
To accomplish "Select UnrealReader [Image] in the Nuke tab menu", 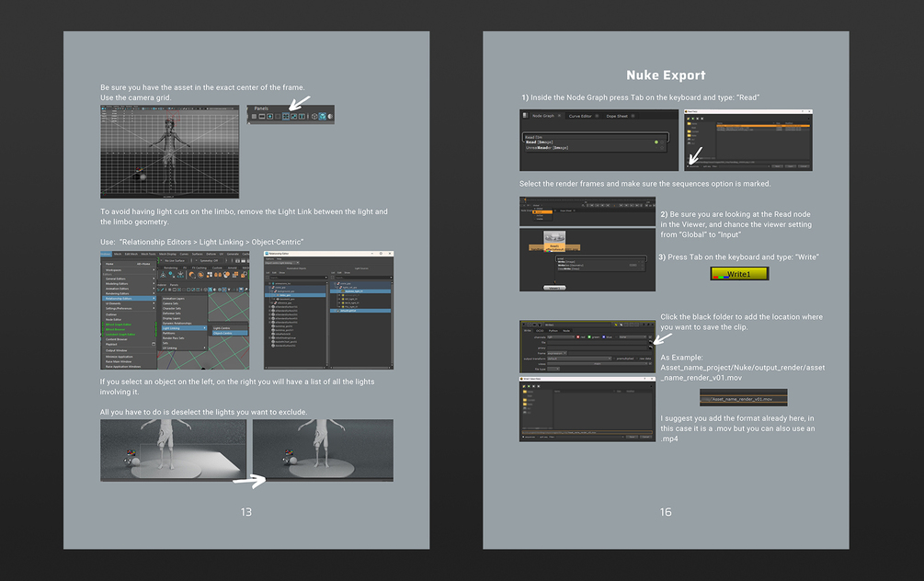I will coord(596,148).
